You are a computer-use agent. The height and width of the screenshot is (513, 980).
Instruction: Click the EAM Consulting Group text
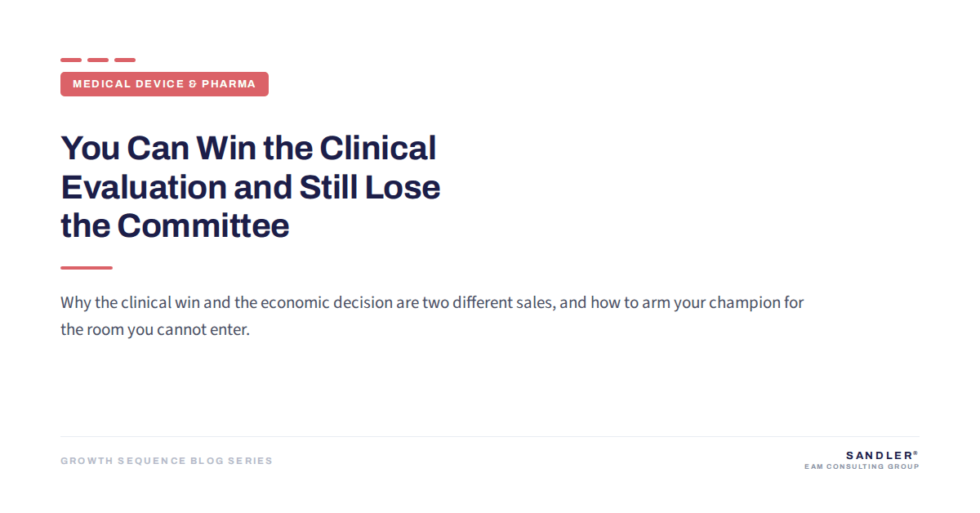(x=862, y=467)
